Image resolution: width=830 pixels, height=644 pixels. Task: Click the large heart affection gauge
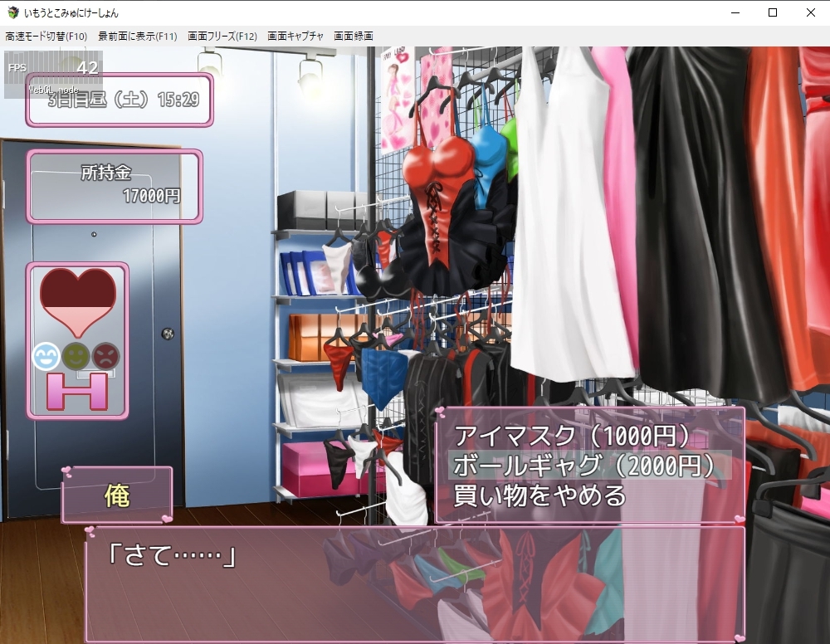[78, 300]
